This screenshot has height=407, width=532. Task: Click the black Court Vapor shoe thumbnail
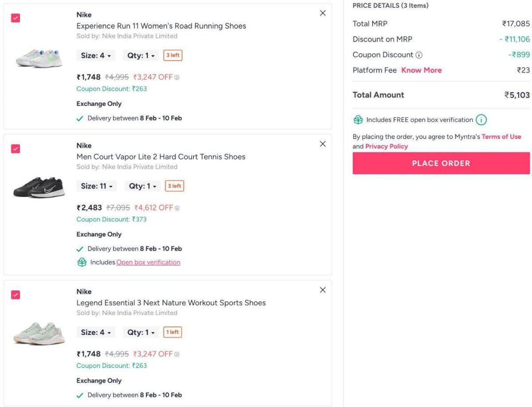pos(39,187)
